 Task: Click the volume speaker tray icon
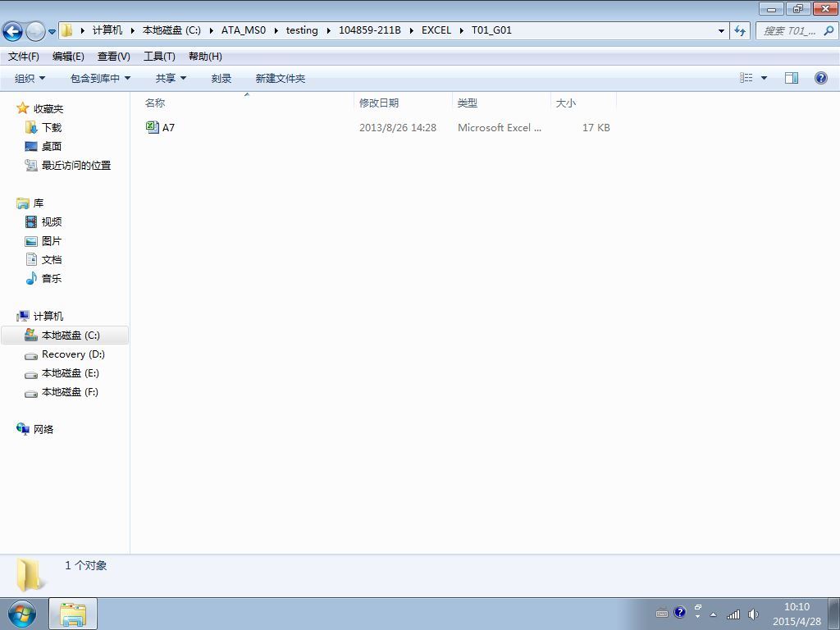tap(753, 614)
